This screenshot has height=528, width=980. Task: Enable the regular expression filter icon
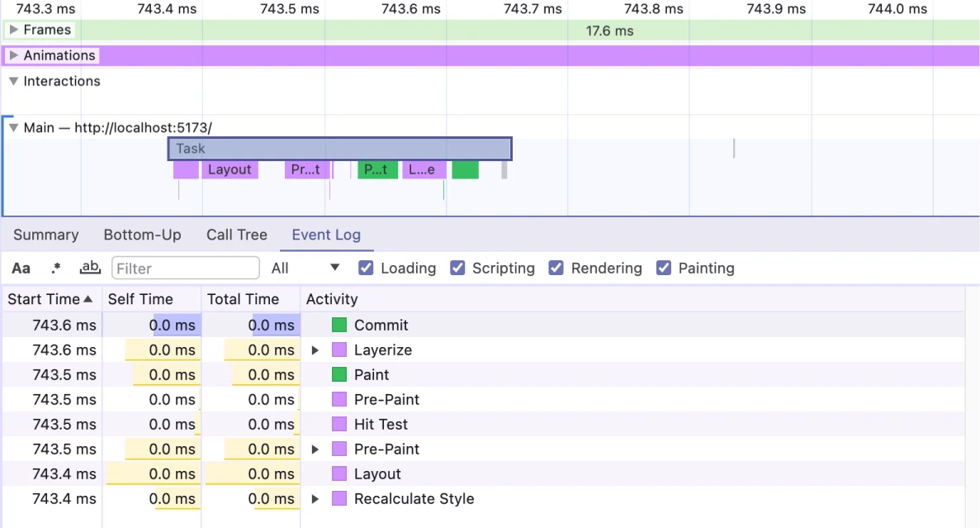(56, 268)
